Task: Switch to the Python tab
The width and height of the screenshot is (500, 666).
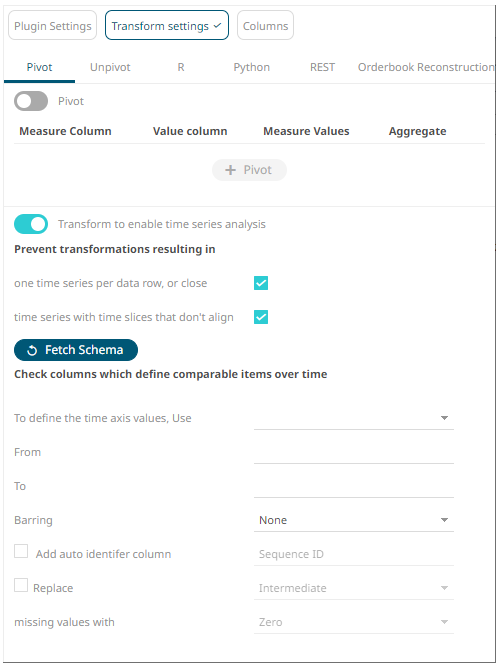Action: (251, 67)
